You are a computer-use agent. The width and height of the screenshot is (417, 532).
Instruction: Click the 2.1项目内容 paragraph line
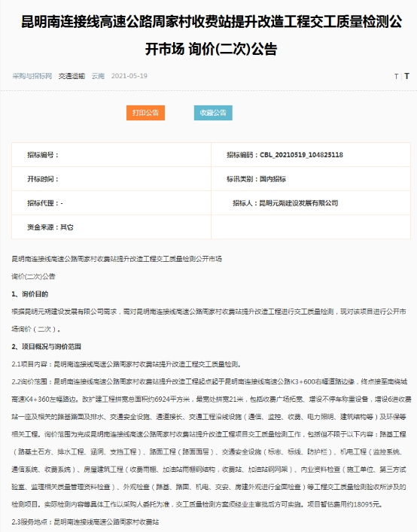coord(126,364)
